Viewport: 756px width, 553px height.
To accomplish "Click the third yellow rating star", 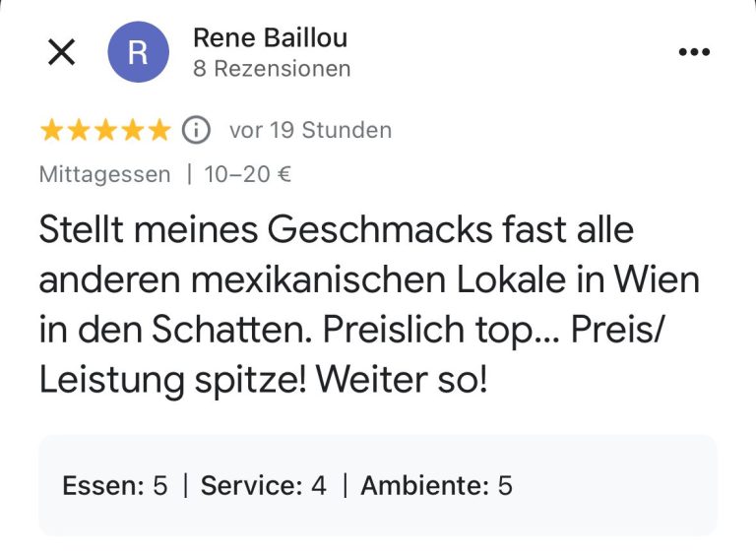I will (x=104, y=130).
